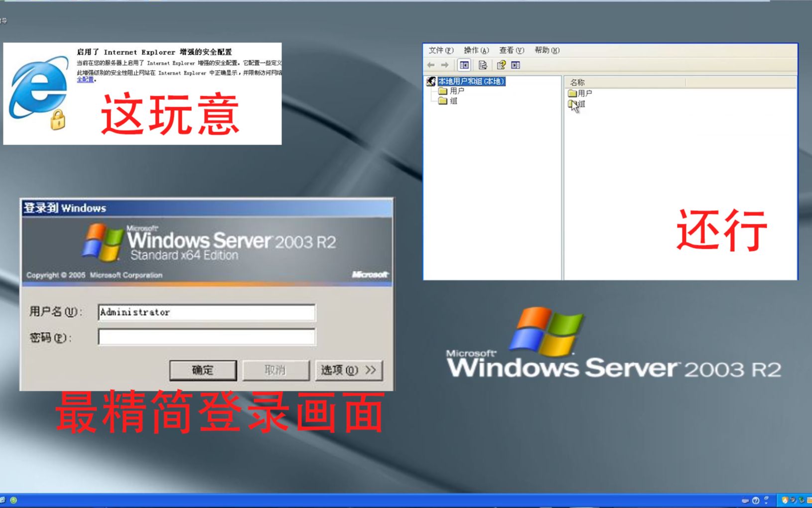Open the 查看(V) menu
812x508 pixels.
(512, 50)
